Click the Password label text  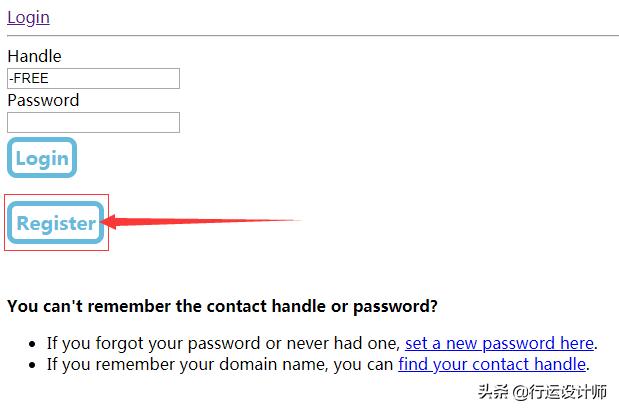[x=43, y=100]
